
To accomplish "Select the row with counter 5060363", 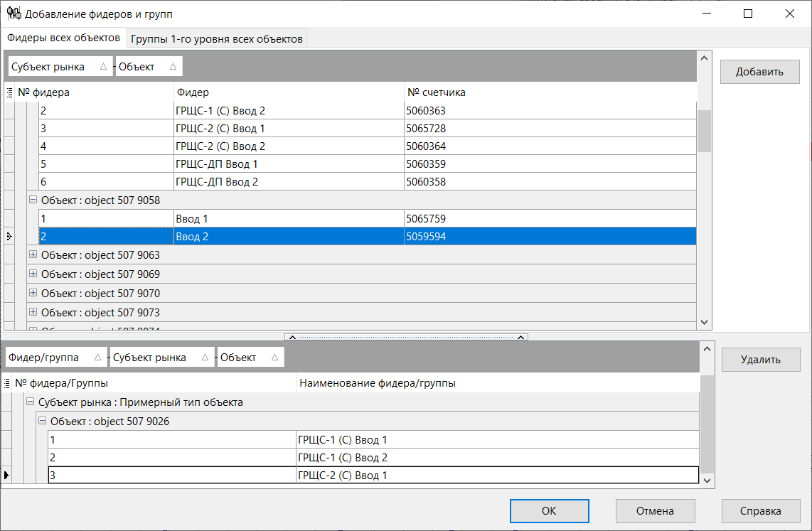I will [284, 110].
